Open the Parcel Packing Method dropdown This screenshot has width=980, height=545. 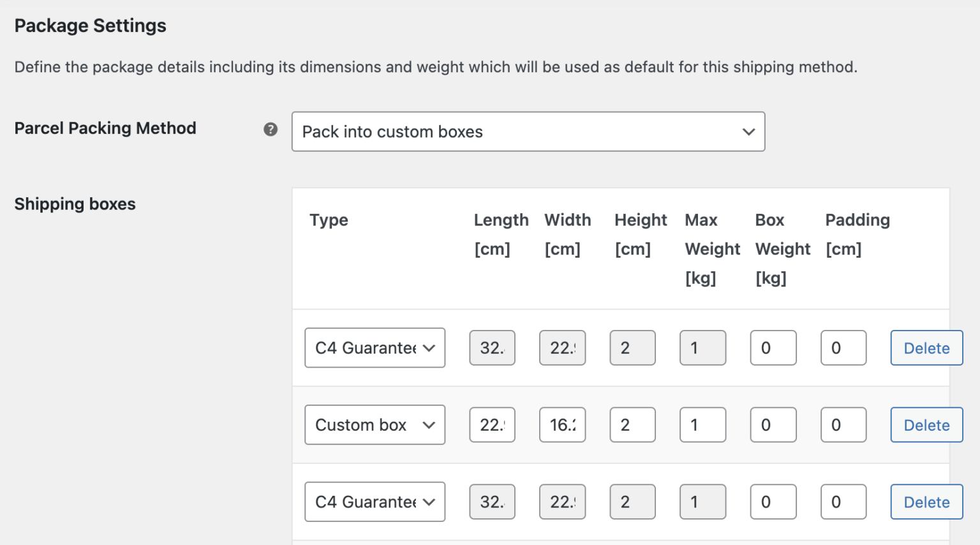(x=528, y=131)
